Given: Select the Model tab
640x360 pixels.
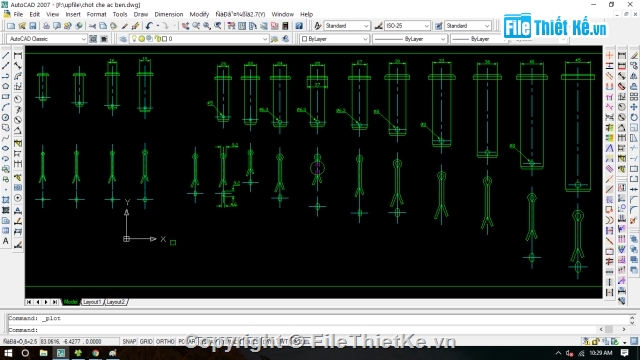Looking at the screenshot, I should pyautogui.click(x=70, y=302).
